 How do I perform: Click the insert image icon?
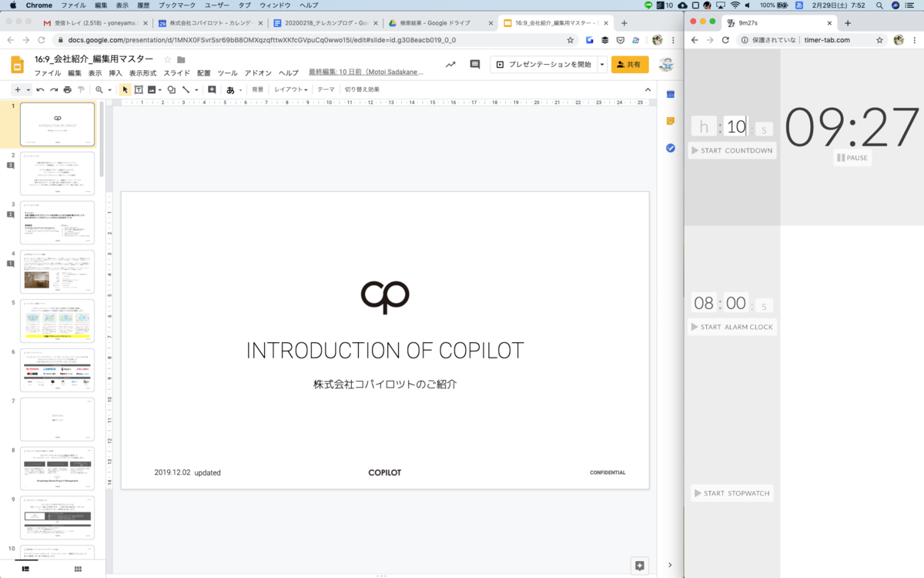point(152,89)
